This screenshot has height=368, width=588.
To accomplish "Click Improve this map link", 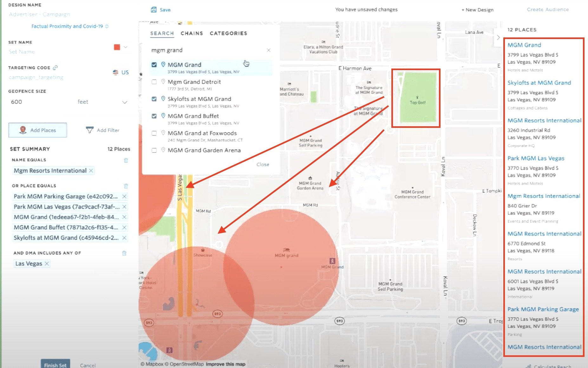I will click(225, 364).
